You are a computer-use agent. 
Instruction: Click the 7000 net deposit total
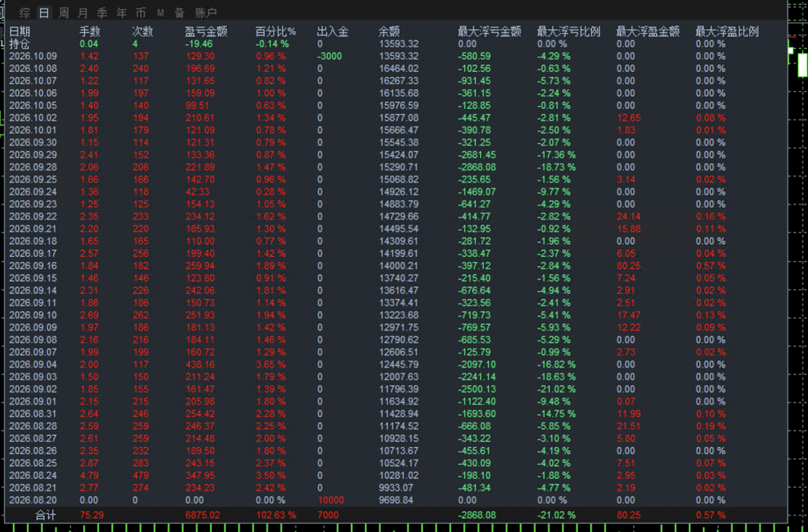[x=328, y=515]
